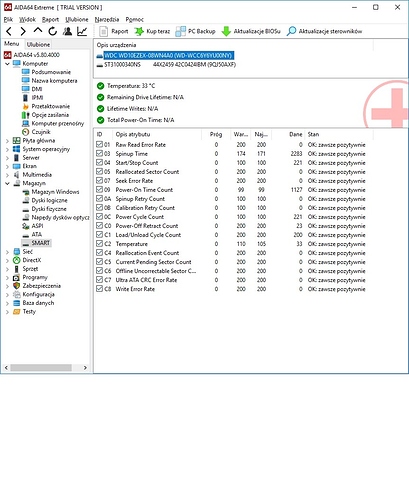This screenshot has width=409, height=500.
Task: Expand the Płyta główna tree node
Action: [x=7, y=141]
